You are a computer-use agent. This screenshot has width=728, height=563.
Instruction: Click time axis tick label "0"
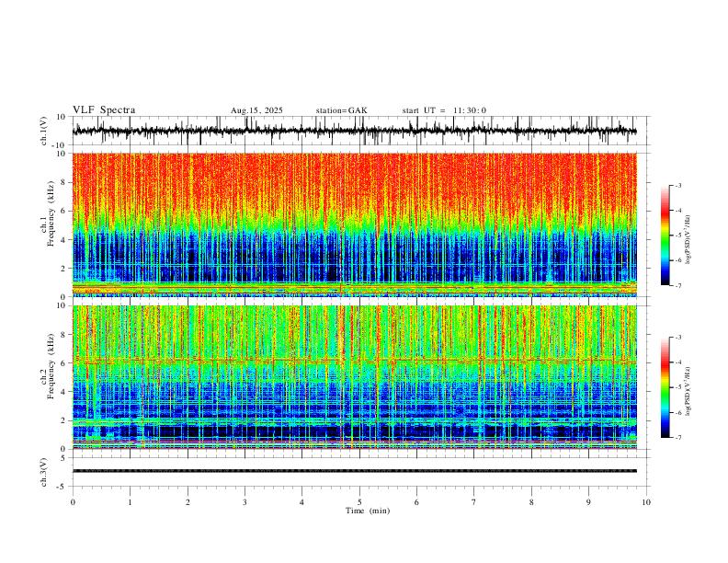tap(73, 502)
